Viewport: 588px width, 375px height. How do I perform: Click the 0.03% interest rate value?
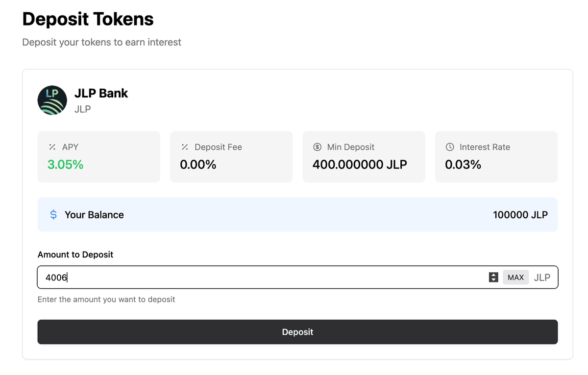coord(463,164)
